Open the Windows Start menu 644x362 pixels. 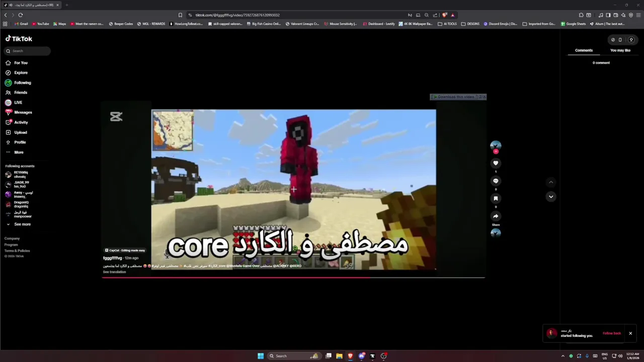click(x=261, y=356)
